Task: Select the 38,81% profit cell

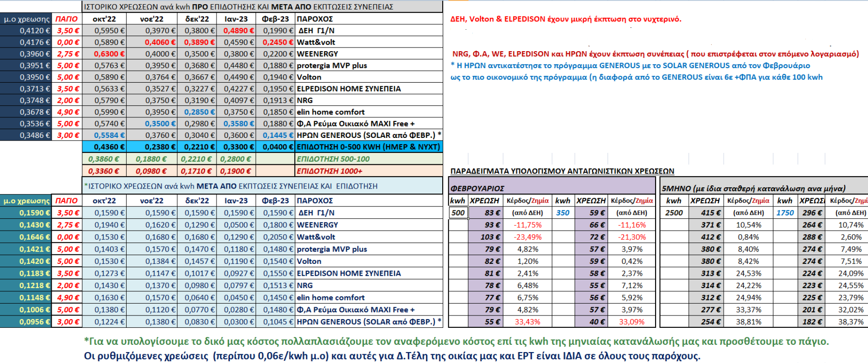Action: click(748, 322)
